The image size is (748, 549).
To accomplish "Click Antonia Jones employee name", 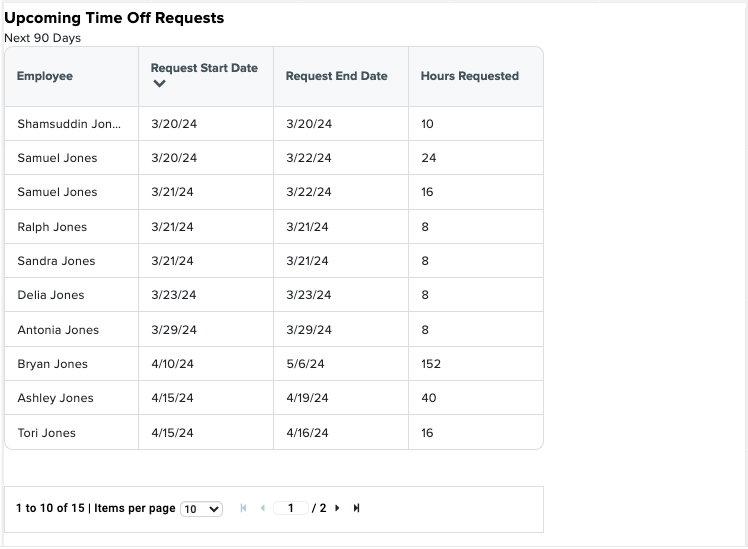I will (x=58, y=330).
